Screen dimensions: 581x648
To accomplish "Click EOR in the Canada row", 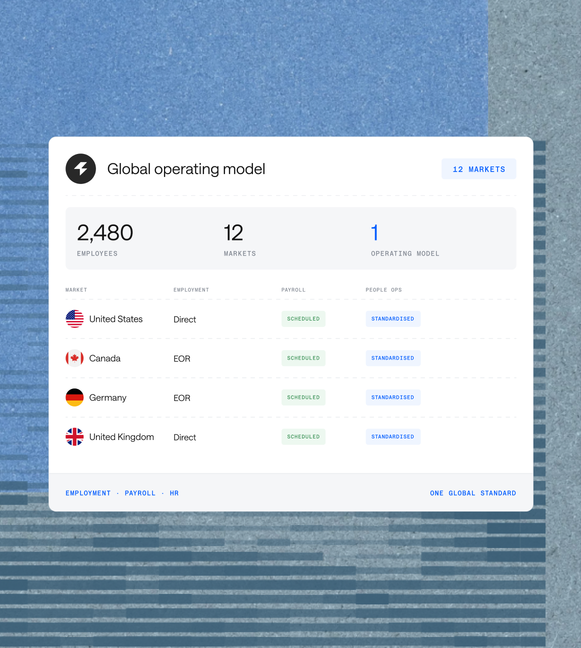I will [182, 359].
